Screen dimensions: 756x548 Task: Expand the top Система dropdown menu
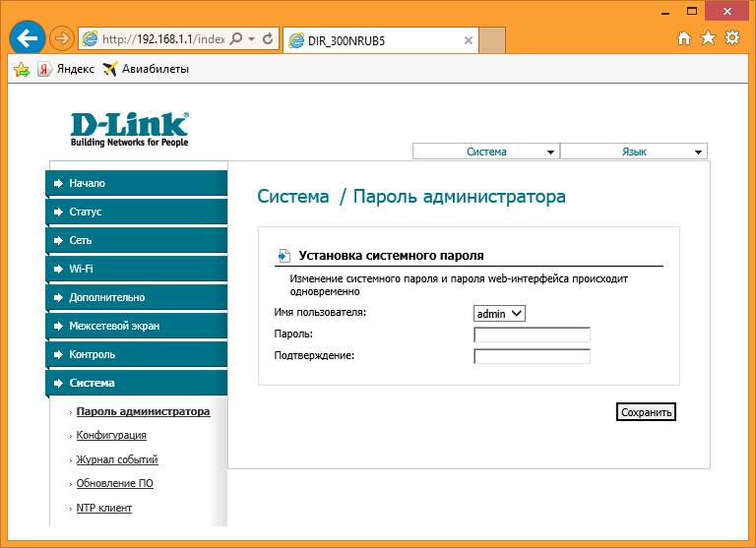click(486, 152)
